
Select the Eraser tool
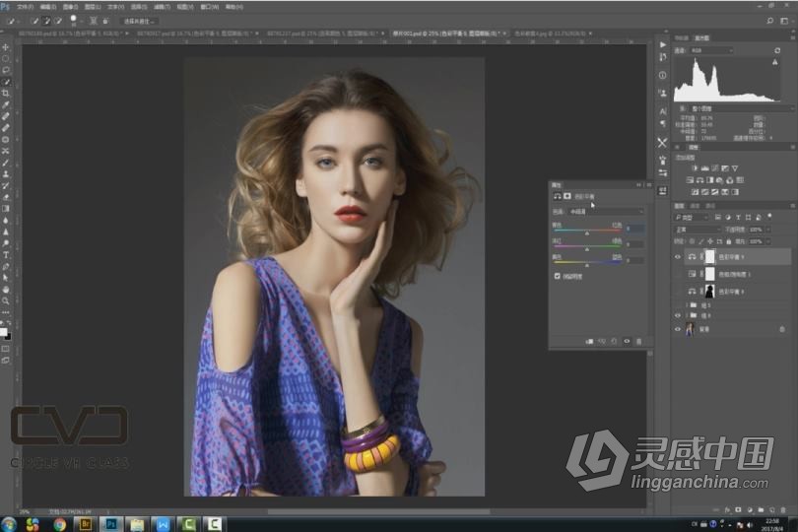tap(6, 197)
